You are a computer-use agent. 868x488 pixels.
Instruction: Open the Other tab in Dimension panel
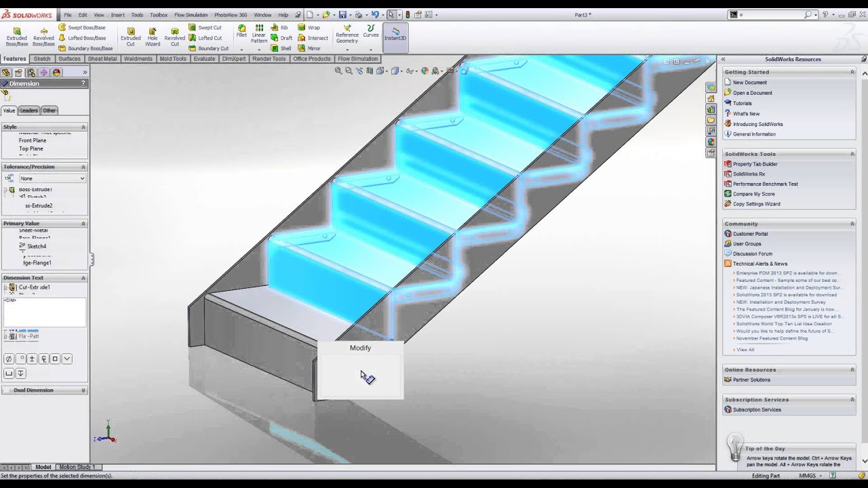pos(49,110)
